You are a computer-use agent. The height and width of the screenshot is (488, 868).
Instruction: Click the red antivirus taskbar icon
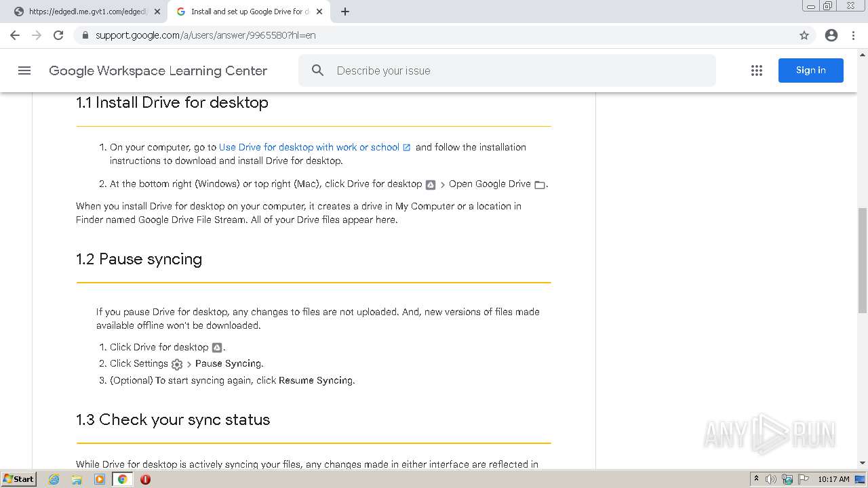[x=145, y=479]
